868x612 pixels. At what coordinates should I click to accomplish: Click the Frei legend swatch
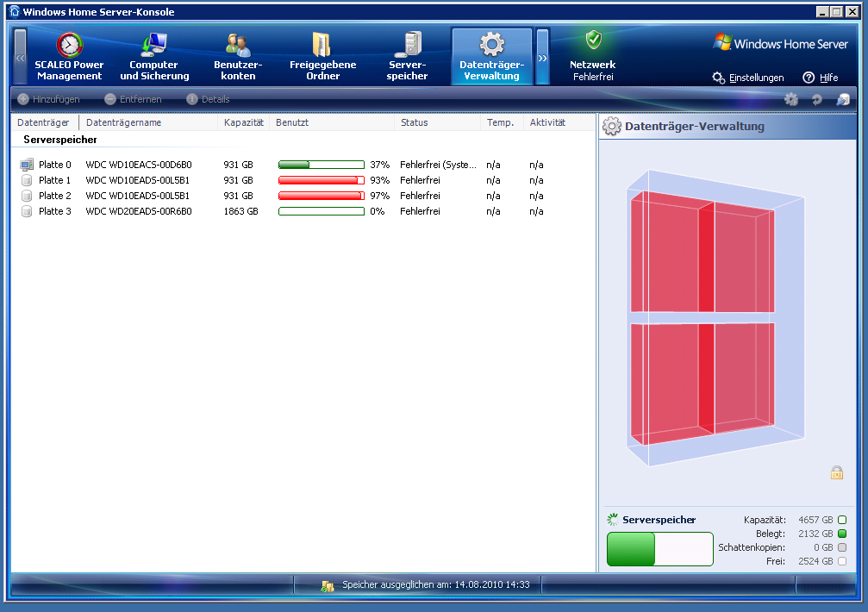pyautogui.click(x=842, y=561)
